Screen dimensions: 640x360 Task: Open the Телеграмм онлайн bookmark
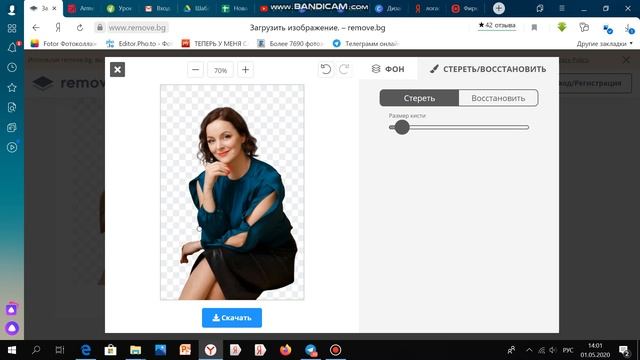[365, 43]
